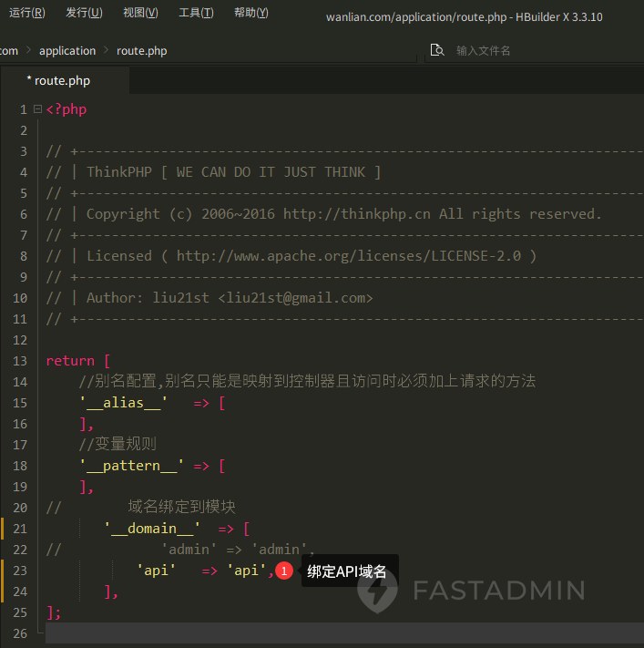Click the '__pattern__' key string
This screenshot has height=648, width=644.
tap(131, 466)
